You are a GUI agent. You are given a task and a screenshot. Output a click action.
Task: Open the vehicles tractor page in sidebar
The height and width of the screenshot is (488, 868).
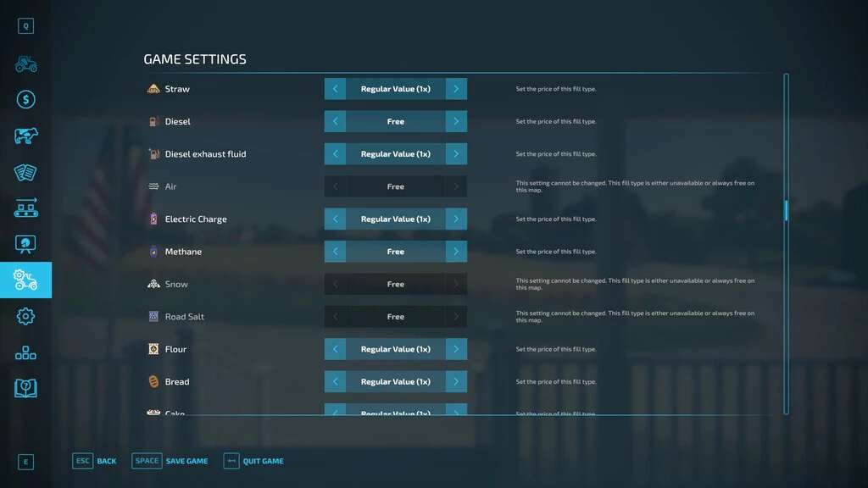tap(25, 64)
